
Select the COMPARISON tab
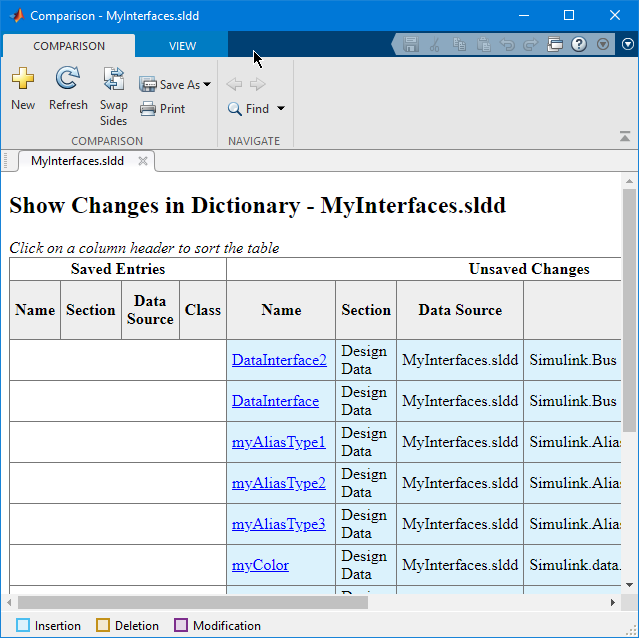point(69,46)
